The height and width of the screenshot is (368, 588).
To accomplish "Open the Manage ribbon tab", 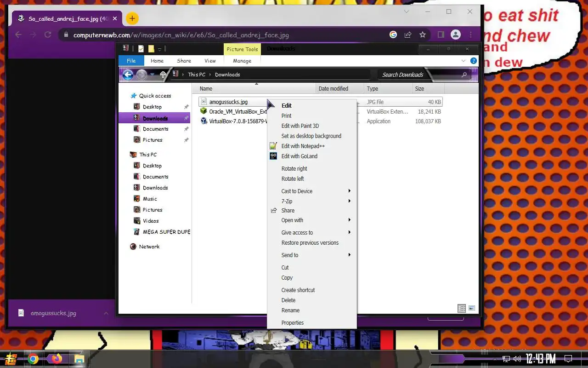I will (x=242, y=61).
